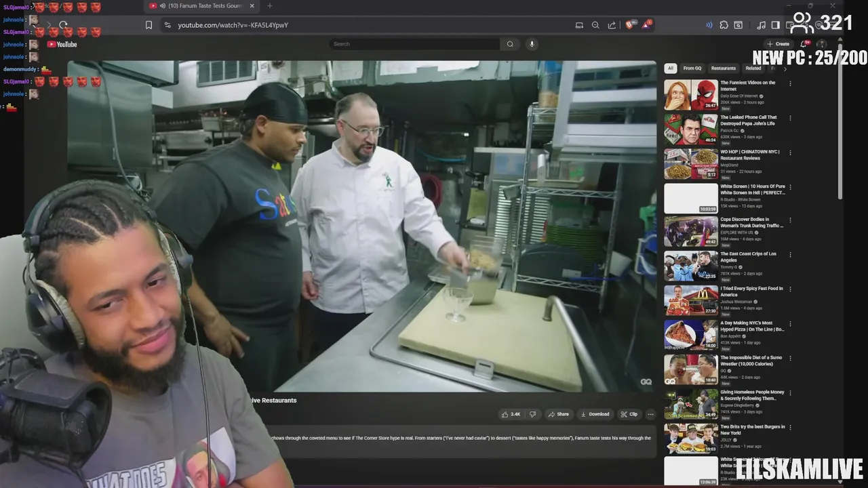
Task: Open menu for WO HOP Chinatown suggestion
Action: click(790, 152)
